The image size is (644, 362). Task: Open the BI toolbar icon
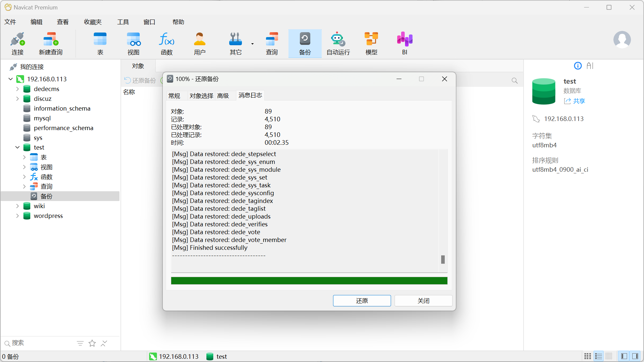(405, 44)
